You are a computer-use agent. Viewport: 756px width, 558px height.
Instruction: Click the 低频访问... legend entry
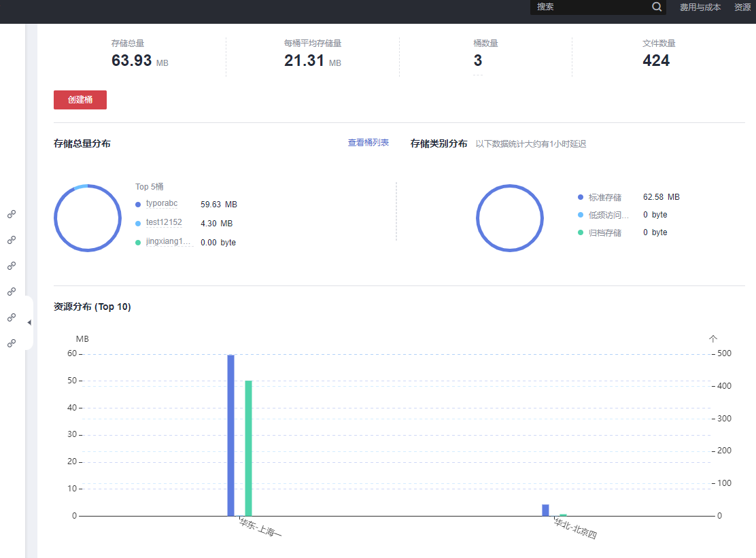pyautogui.click(x=608, y=215)
